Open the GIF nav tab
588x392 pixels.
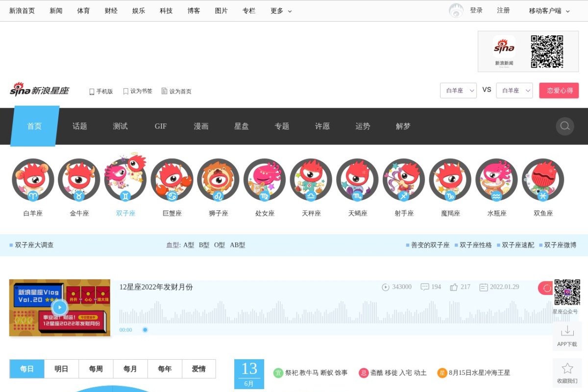[161, 126]
